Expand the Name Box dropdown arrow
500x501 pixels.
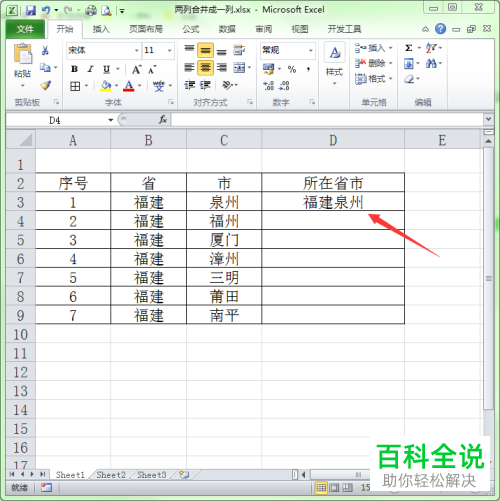(x=111, y=120)
